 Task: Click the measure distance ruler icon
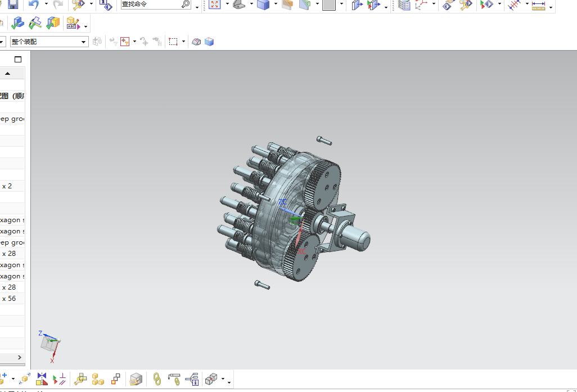pyautogui.click(x=538, y=5)
